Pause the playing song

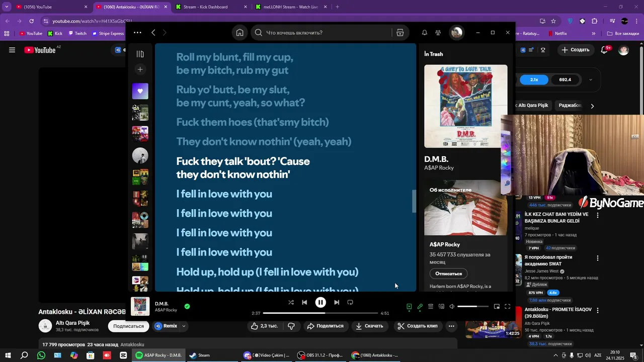point(320,302)
